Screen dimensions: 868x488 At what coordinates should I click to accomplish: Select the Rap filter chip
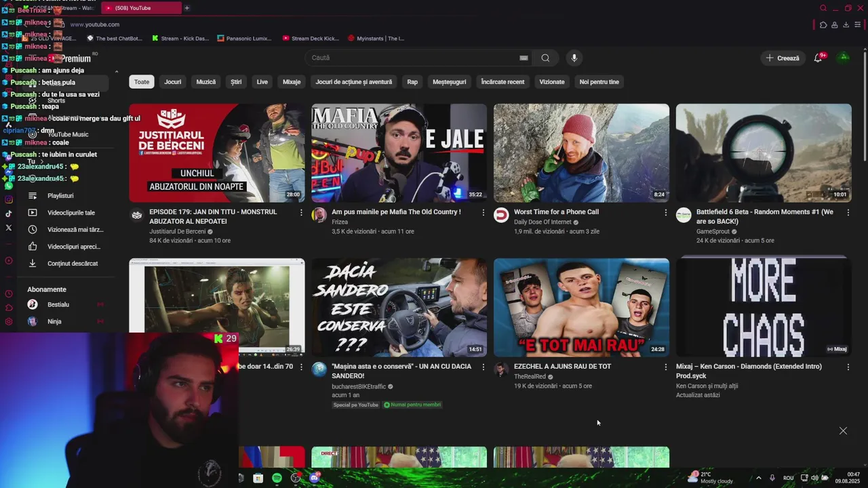click(x=412, y=82)
